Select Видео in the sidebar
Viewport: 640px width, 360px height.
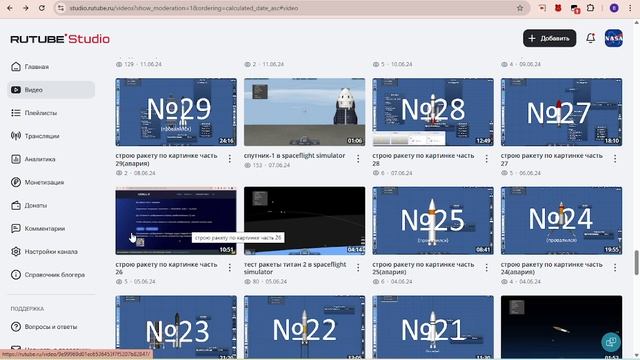51,90
